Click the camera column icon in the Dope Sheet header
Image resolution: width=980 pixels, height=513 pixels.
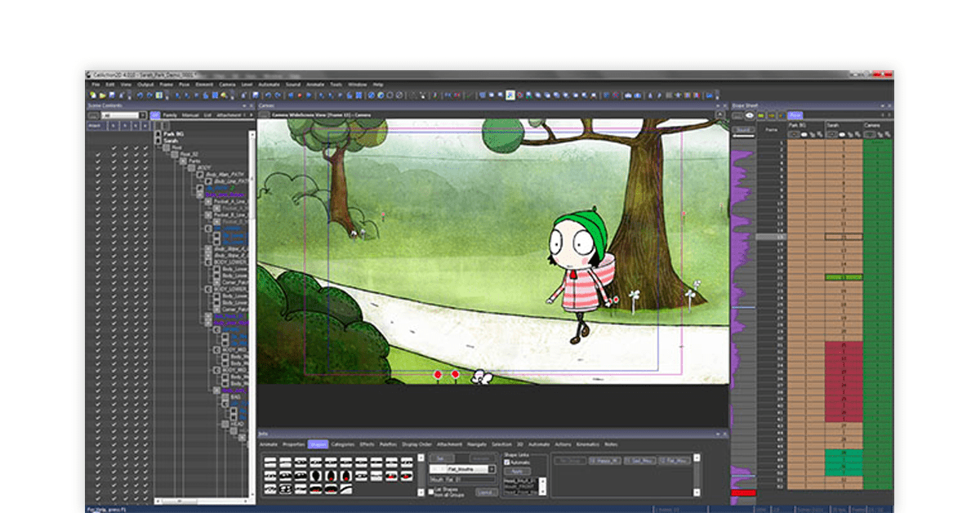[x=870, y=133]
